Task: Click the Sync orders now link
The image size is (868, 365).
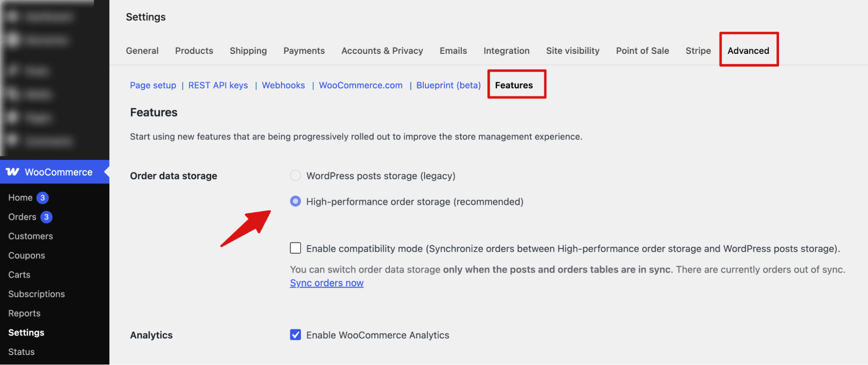Action: (327, 283)
